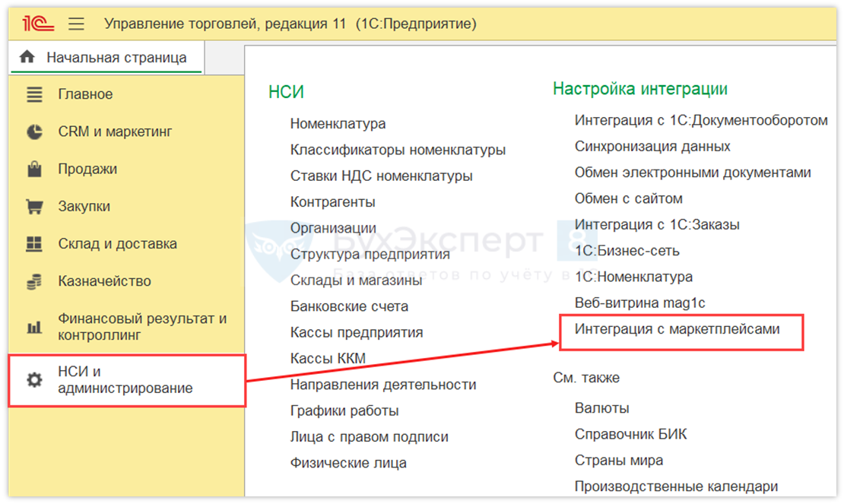This screenshot has width=844, height=504.
Task: Open Ставки НДС номенклатуры
Action: [381, 176]
